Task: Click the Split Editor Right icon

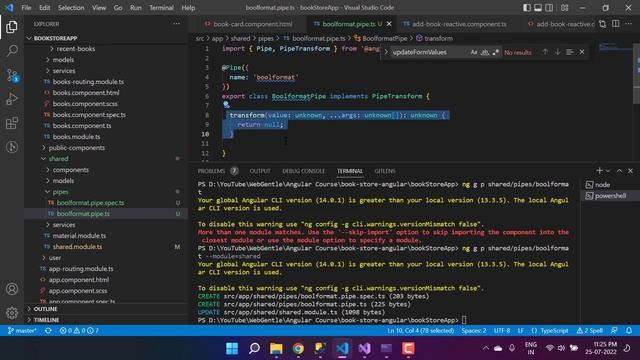Action: point(616,24)
